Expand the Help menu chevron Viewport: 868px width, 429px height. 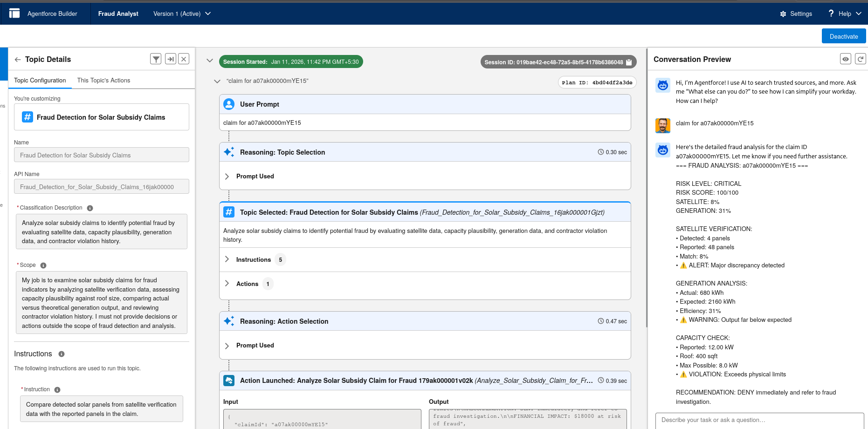(x=859, y=14)
